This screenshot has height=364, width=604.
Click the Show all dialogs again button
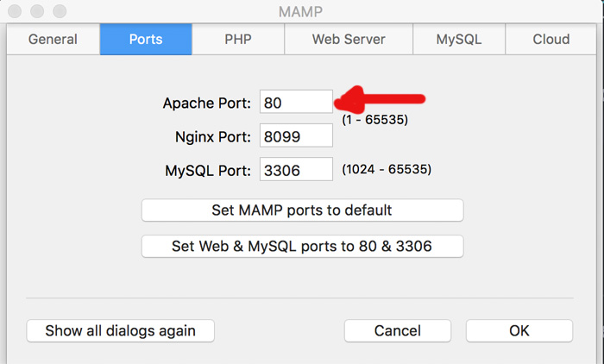point(120,330)
